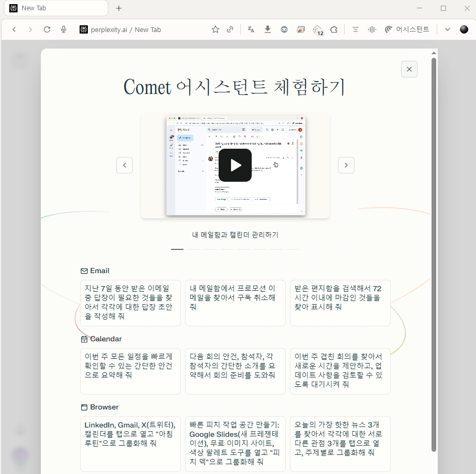This screenshot has width=476, height=474.
Task: Click the Calendar section icon
Action: click(x=84, y=339)
